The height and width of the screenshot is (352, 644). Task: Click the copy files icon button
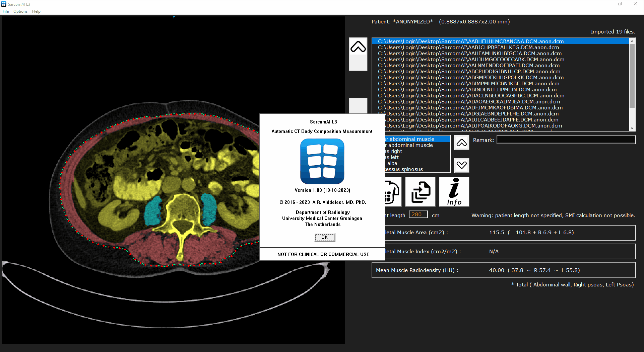point(420,192)
